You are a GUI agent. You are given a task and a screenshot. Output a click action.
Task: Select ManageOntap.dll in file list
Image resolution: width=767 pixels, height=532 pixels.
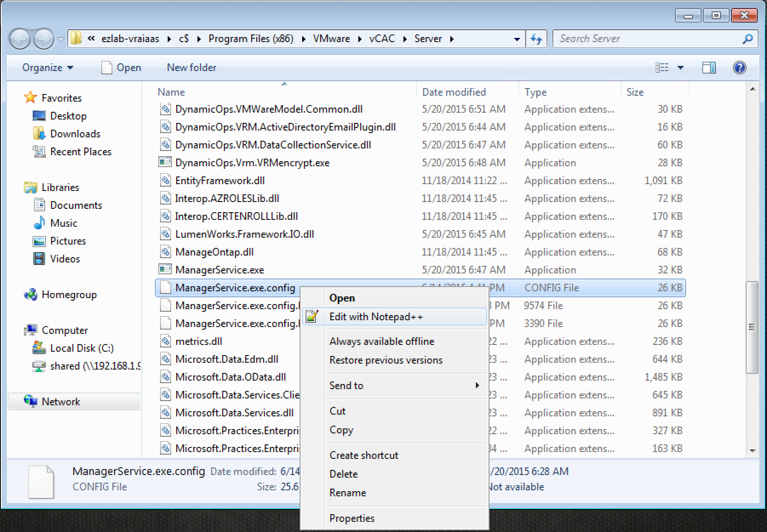click(421, 252)
